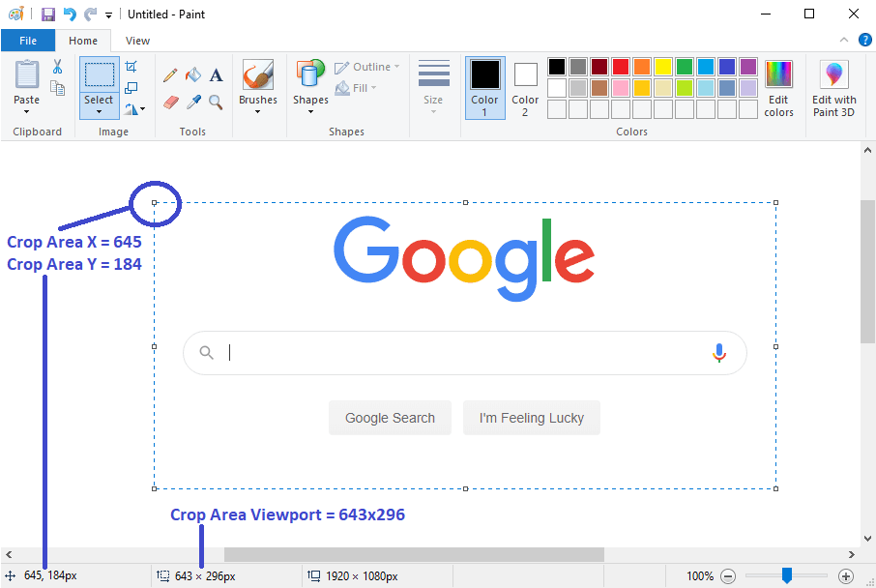Viewport: 876px width, 588px height.
Task: Click the zoom slider handle
Action: pyautogui.click(x=787, y=575)
